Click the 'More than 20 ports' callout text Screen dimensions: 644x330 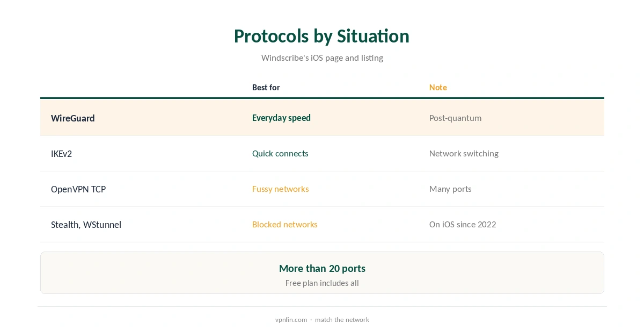[322, 268]
